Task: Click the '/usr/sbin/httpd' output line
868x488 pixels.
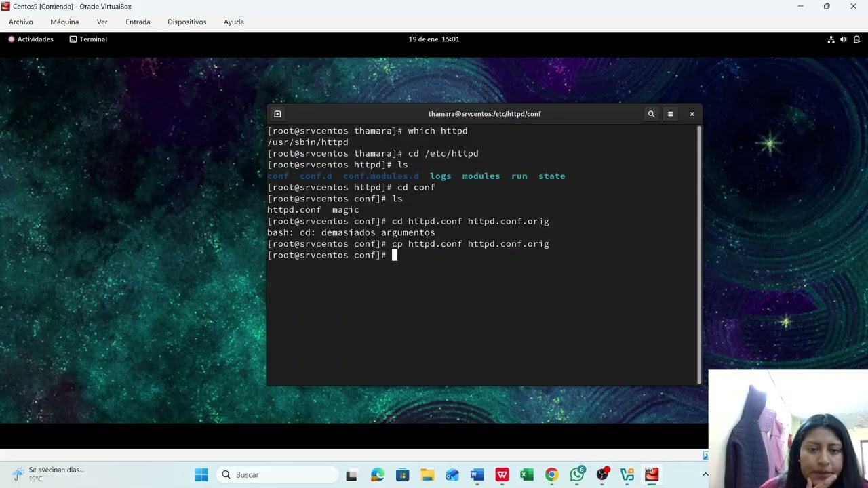Action: (x=307, y=142)
